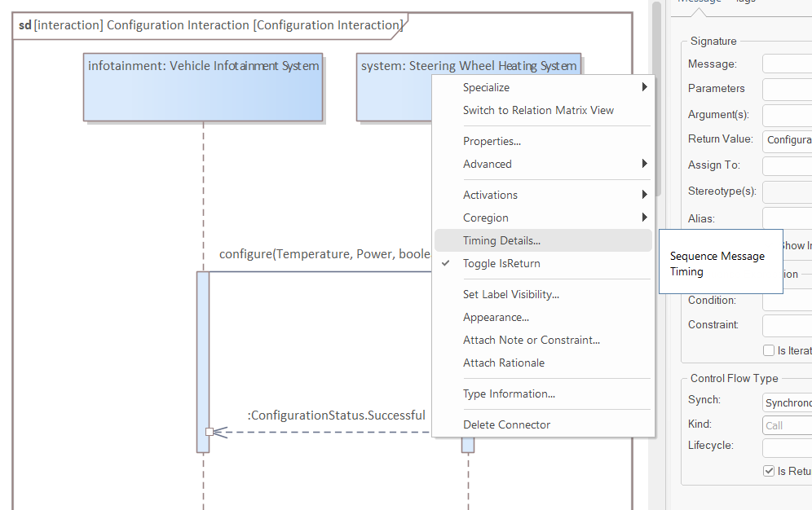Screen dimensions: 812x510
Task: Open Timing Details from context menu
Action: tap(501, 240)
